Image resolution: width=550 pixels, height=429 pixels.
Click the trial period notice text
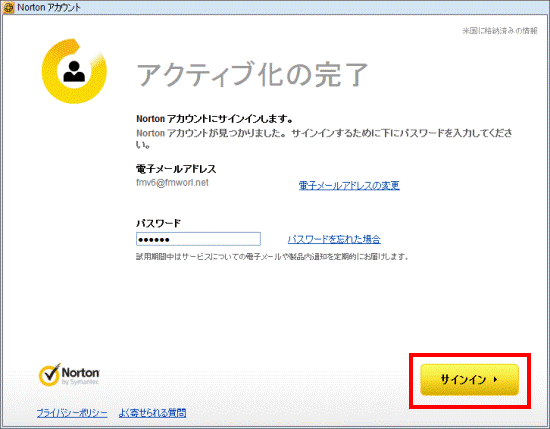[273, 256]
